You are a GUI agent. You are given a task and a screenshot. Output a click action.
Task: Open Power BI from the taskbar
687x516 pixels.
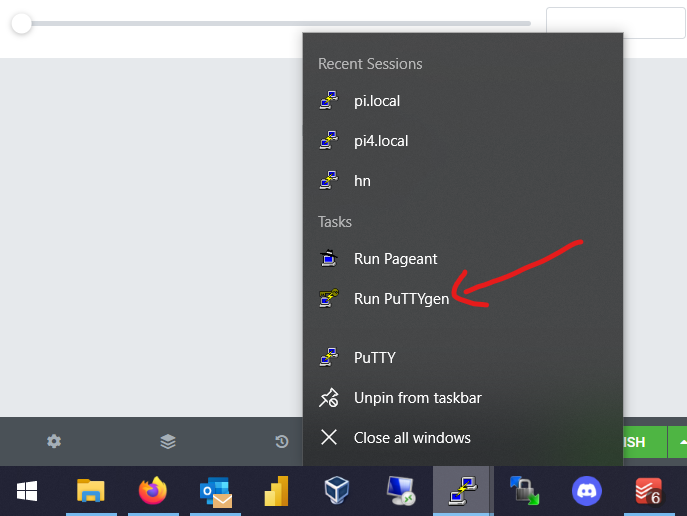tap(276, 491)
